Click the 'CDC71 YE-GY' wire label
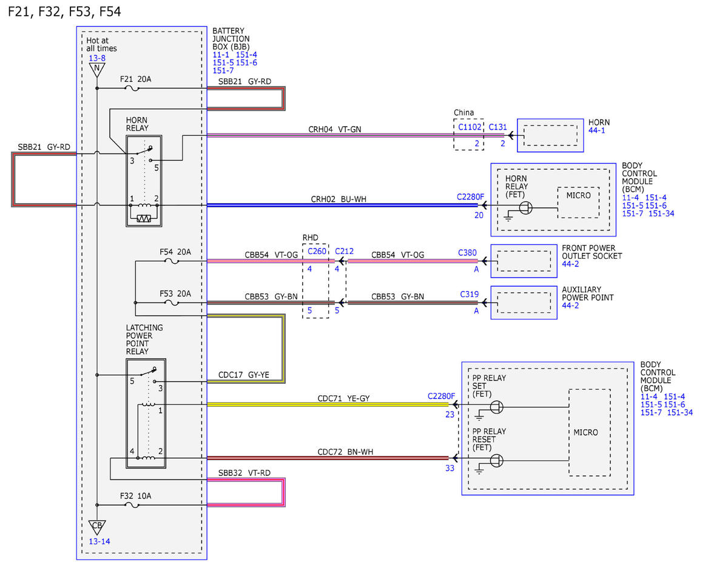 click(344, 398)
